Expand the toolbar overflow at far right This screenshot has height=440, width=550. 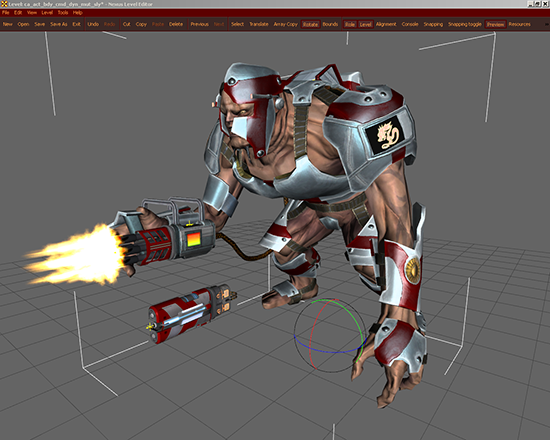coord(546,24)
